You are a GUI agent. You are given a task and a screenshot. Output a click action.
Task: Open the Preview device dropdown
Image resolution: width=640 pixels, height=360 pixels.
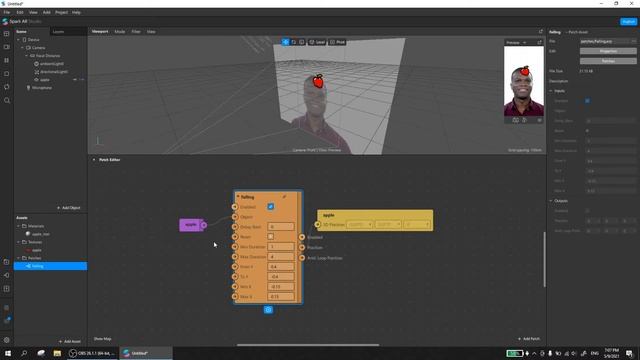tap(516, 42)
